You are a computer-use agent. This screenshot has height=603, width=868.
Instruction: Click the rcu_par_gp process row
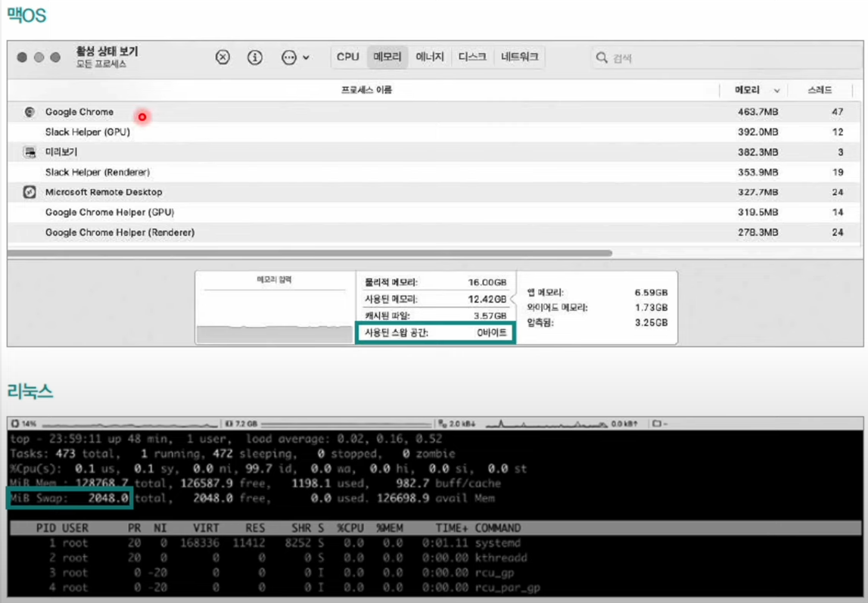tap(434, 588)
